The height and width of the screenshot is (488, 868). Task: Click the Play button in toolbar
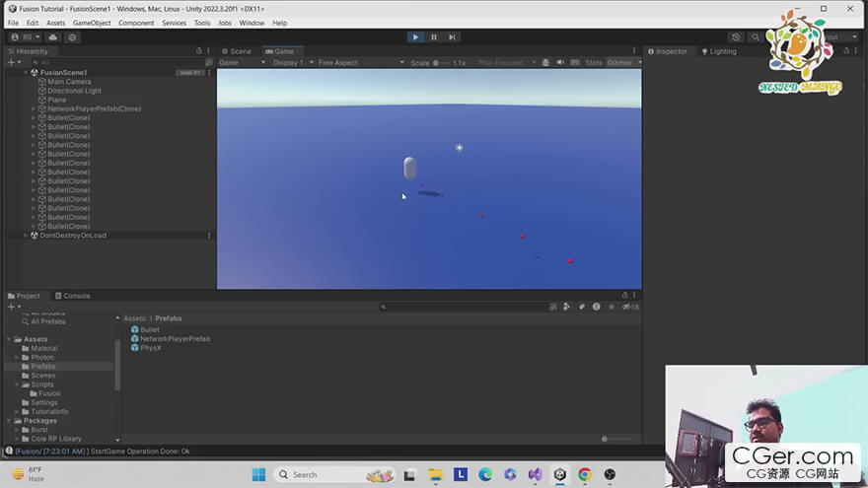pyautogui.click(x=415, y=37)
